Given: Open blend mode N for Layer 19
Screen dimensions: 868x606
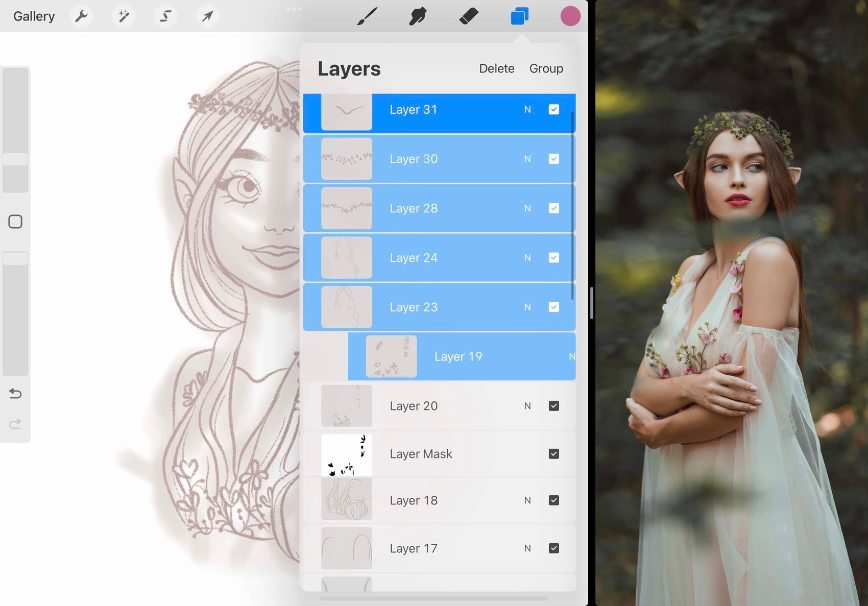Looking at the screenshot, I should coord(572,356).
